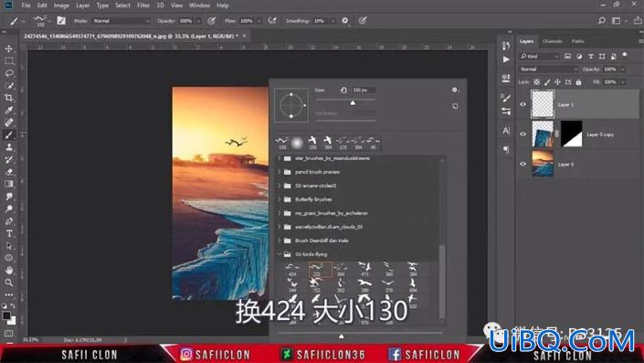Open the Window menu
644x363 pixels.
point(199,5)
